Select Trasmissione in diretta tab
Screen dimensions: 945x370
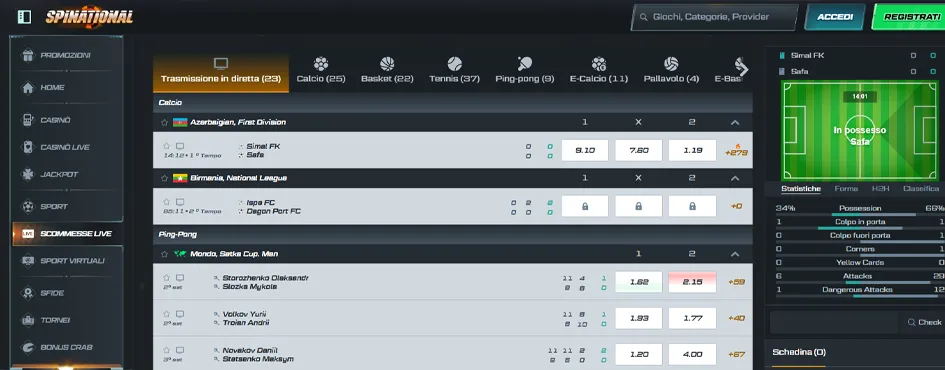(221, 74)
